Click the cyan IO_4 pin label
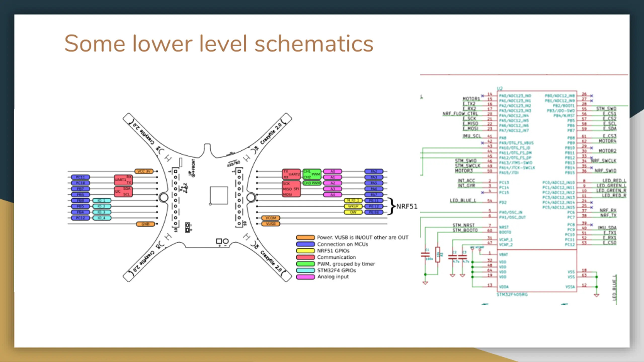Image resolution: width=644 pixels, height=362 pixels. pos(102,218)
